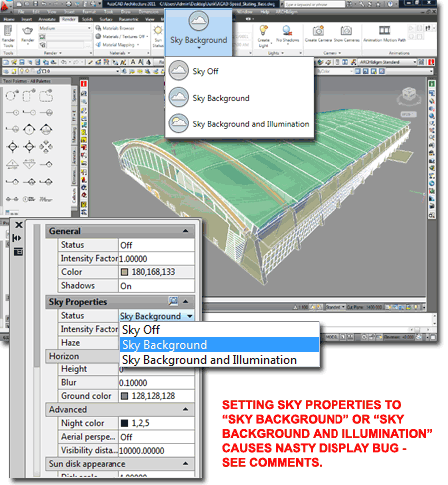Switch to the Insert ribbon tab

pos(27,19)
